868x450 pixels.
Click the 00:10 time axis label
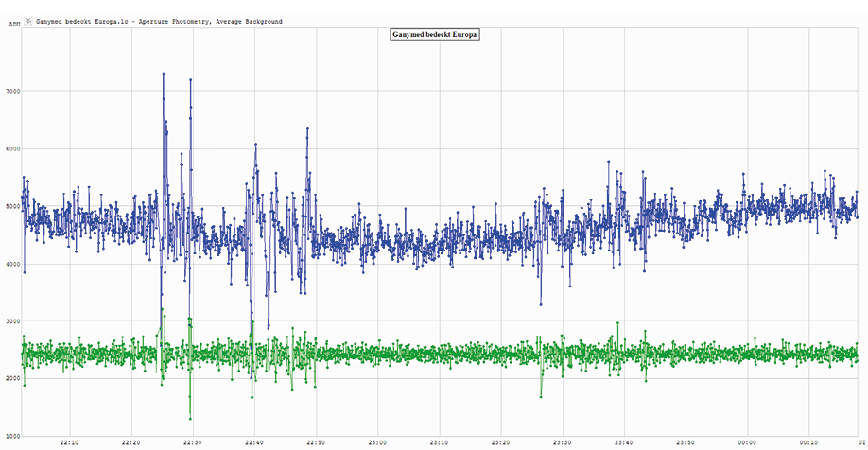808,441
